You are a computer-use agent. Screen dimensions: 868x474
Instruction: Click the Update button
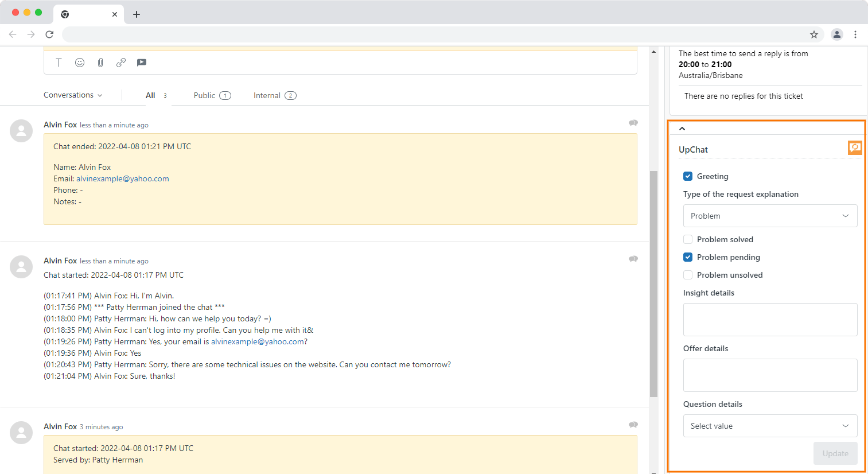[835, 453]
